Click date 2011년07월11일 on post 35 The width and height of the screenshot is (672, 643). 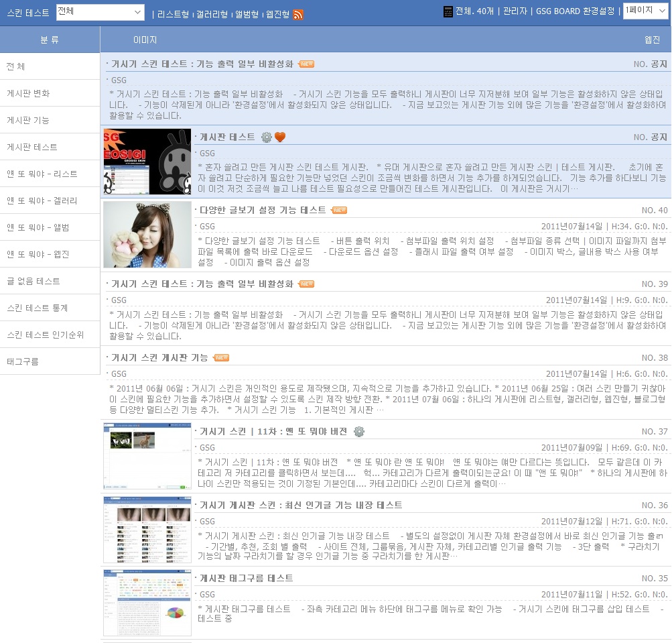(x=572, y=595)
